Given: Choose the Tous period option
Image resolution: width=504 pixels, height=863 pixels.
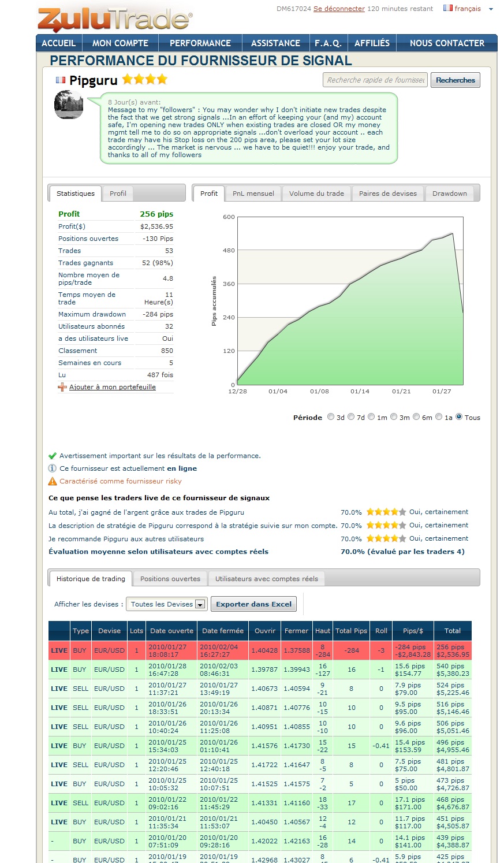Looking at the screenshot, I should [459, 416].
